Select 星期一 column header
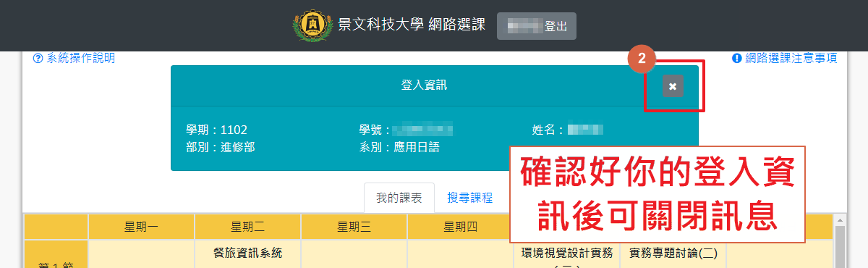Image resolution: width=868 pixels, height=268 pixels. (142, 227)
